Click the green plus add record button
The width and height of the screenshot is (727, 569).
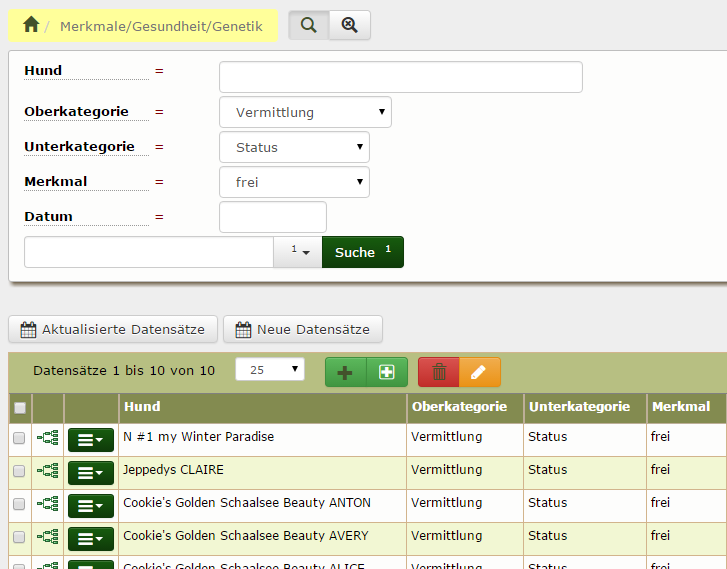point(346,372)
